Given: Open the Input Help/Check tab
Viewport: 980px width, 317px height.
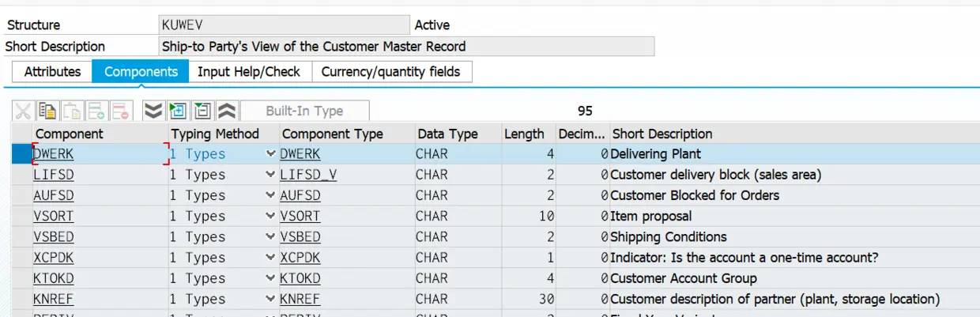Looking at the screenshot, I should point(249,72).
